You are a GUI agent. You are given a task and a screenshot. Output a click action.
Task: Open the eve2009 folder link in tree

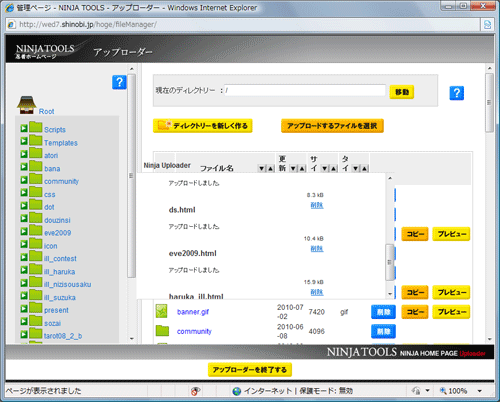click(58, 233)
